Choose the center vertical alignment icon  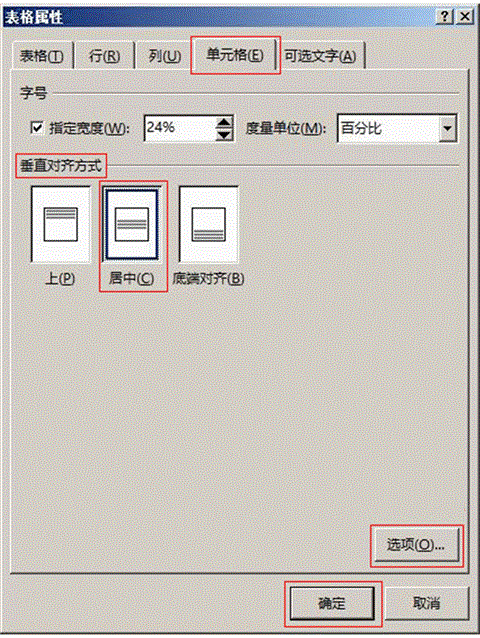tap(131, 224)
